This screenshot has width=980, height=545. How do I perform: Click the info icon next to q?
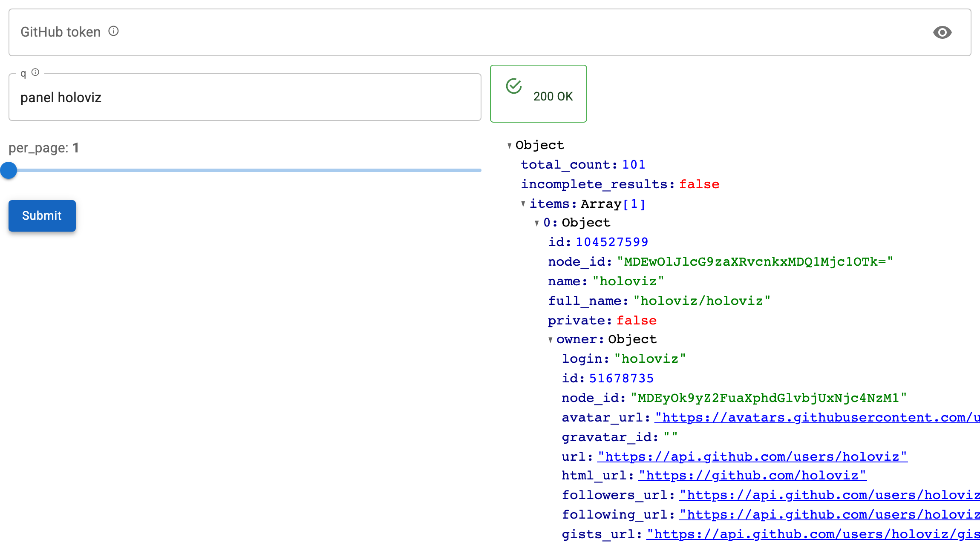click(35, 72)
